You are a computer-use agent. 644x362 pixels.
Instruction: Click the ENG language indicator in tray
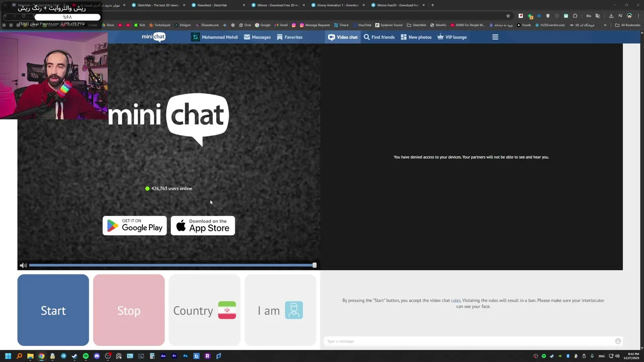click(601, 356)
